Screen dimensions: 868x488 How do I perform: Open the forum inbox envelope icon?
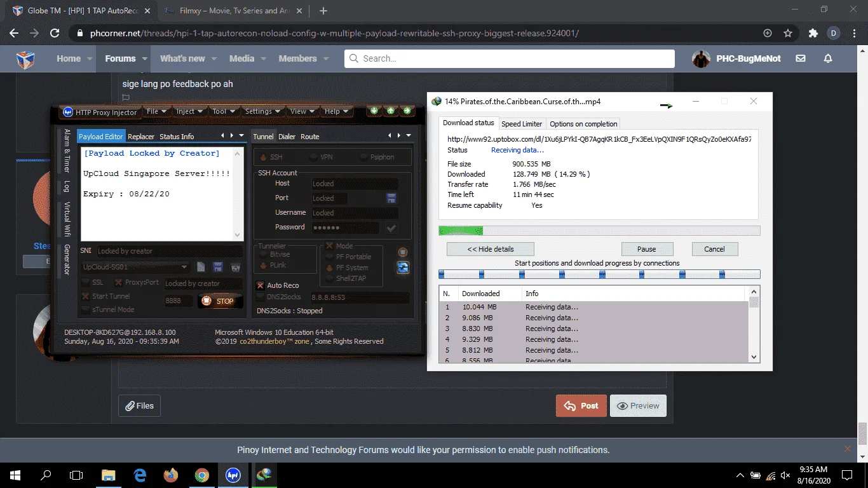(801, 58)
